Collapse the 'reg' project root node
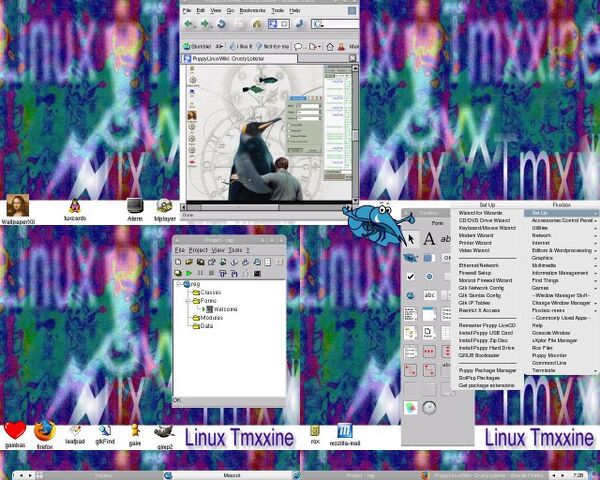This screenshot has width=600, height=480. 178,284
